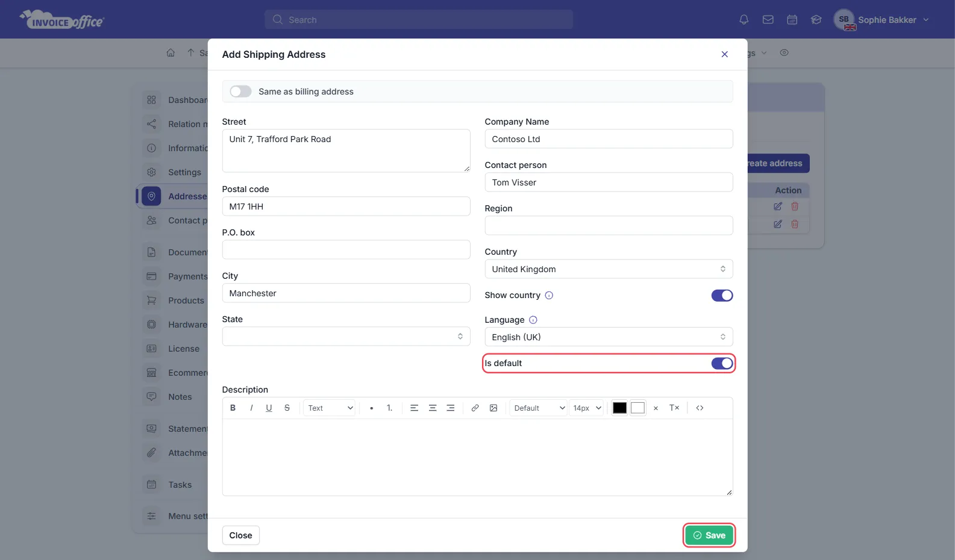The width and height of the screenshot is (955, 560).
Task: Click the Close button in dialog footer
Action: tap(240, 535)
